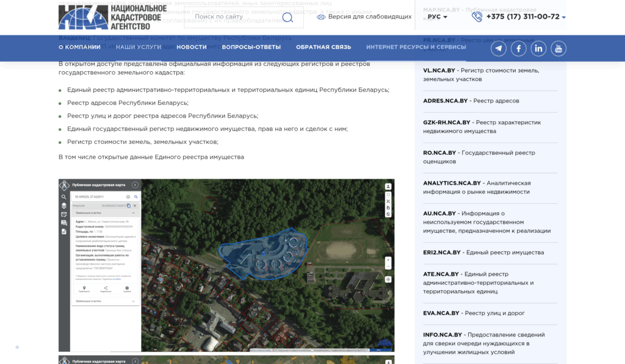Open the INFO.NCA.BY link
This screenshot has height=364, width=625.
[x=484, y=343]
